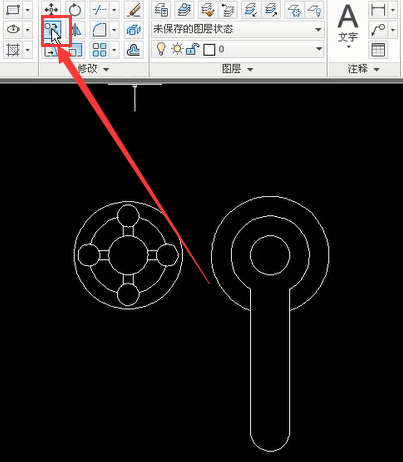Select the Fillet tool
The image size is (403, 462).
point(99,30)
